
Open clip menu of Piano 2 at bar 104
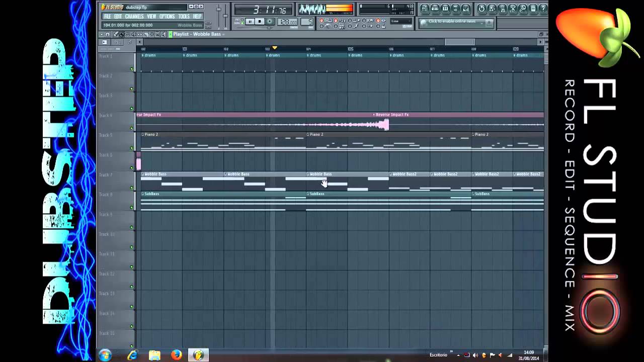pyautogui.click(x=308, y=134)
